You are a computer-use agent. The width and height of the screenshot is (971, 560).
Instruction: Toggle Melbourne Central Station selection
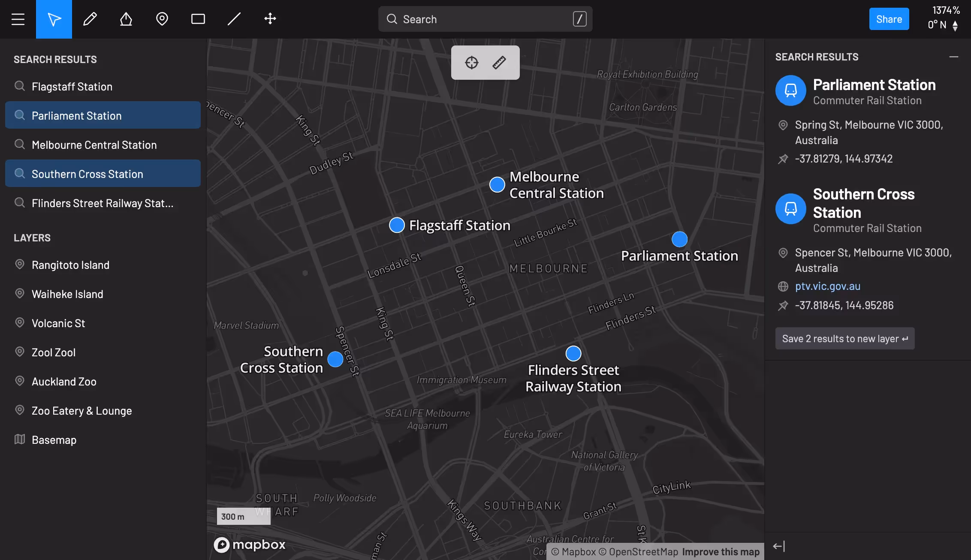103,145
